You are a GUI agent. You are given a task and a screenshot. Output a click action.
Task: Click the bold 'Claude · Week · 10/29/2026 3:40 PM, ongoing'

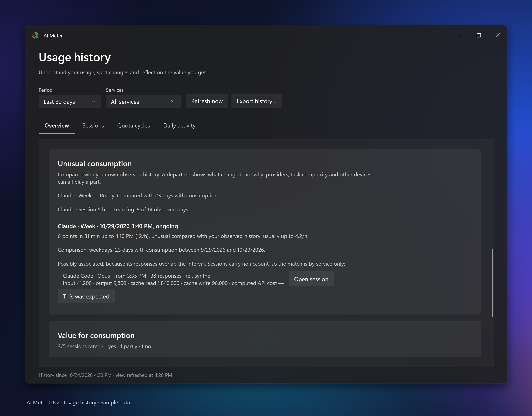pyautogui.click(x=118, y=226)
